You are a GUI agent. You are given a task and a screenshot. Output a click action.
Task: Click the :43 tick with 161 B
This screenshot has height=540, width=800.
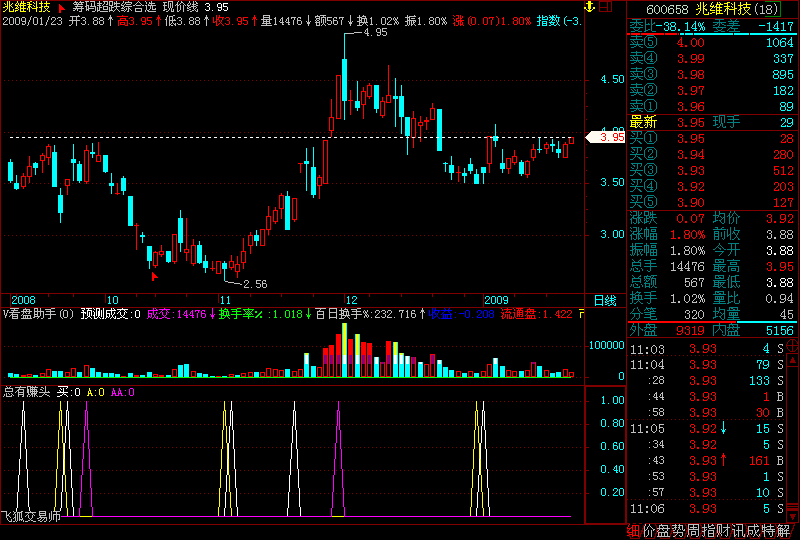click(x=707, y=460)
